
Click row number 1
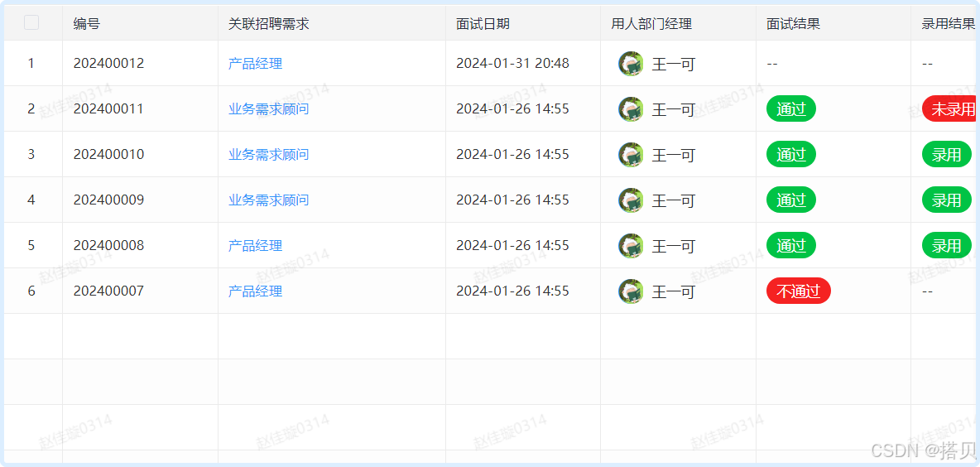[31, 63]
